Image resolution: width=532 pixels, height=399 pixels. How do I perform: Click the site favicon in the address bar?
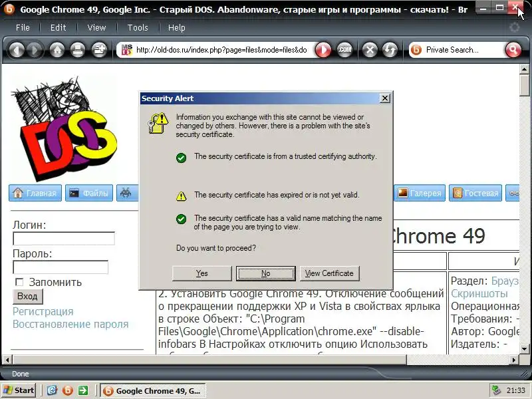(x=126, y=50)
